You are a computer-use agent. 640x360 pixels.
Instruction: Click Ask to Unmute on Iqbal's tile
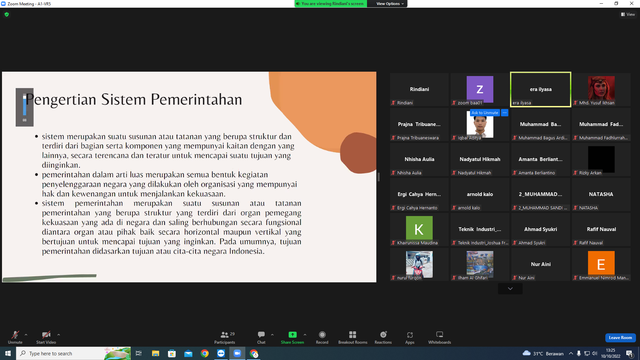[485, 113]
